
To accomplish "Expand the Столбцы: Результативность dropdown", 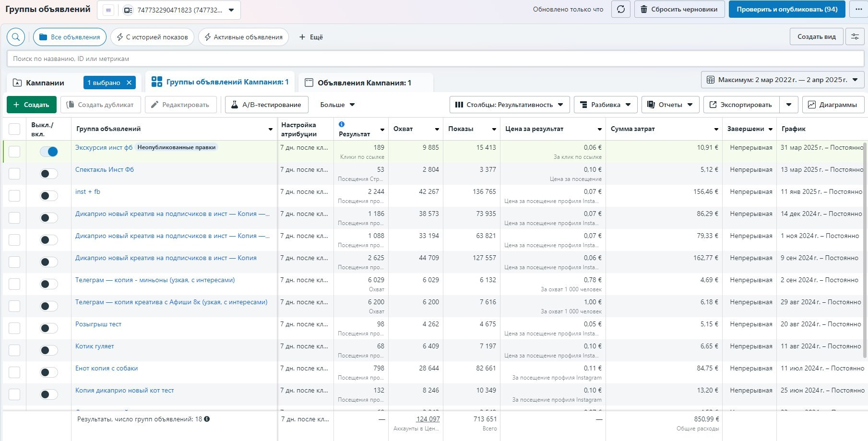I will pyautogui.click(x=509, y=105).
